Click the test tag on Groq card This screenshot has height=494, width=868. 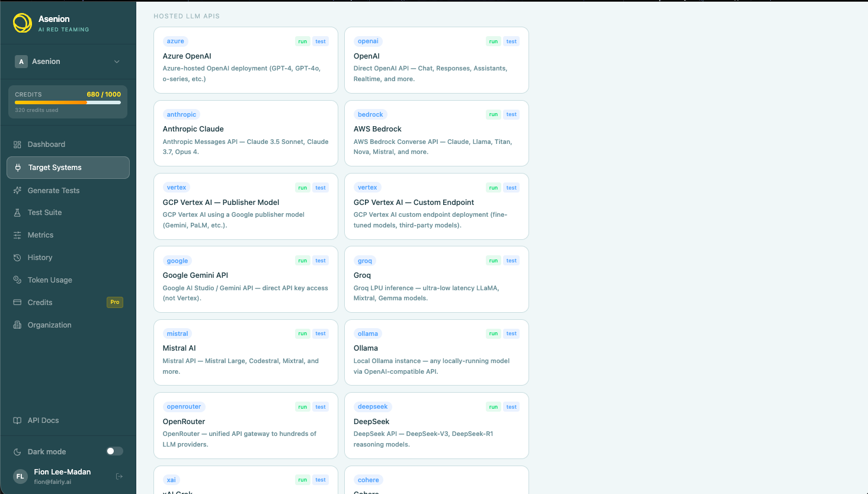click(511, 261)
